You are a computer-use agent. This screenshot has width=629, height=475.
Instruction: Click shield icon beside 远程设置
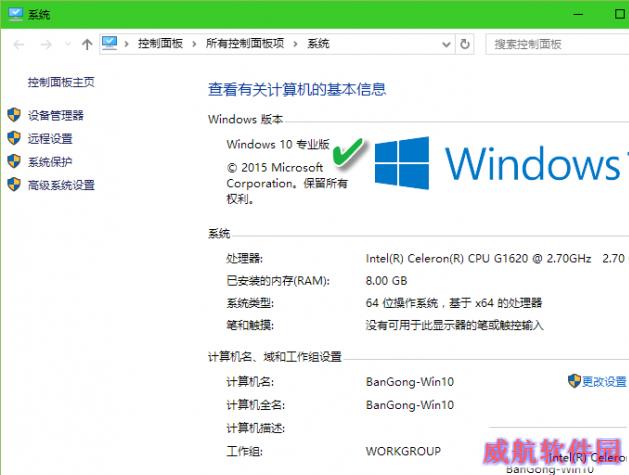click(14, 138)
